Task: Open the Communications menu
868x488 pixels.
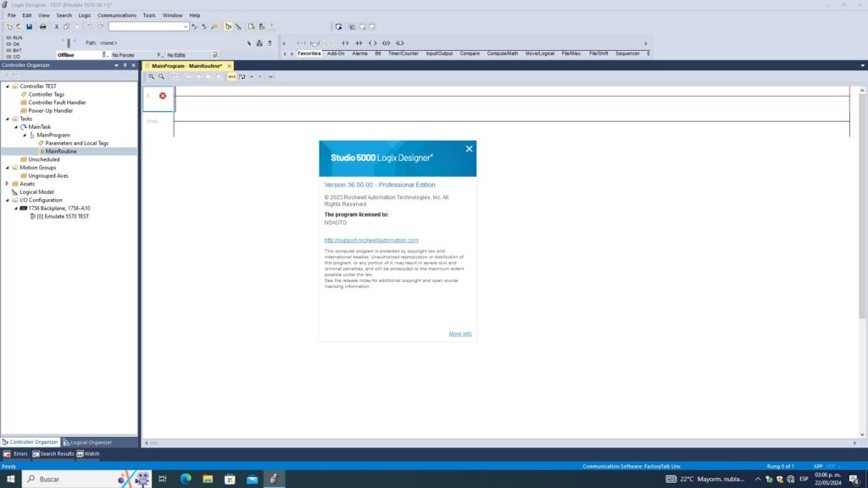Action: pos(116,15)
